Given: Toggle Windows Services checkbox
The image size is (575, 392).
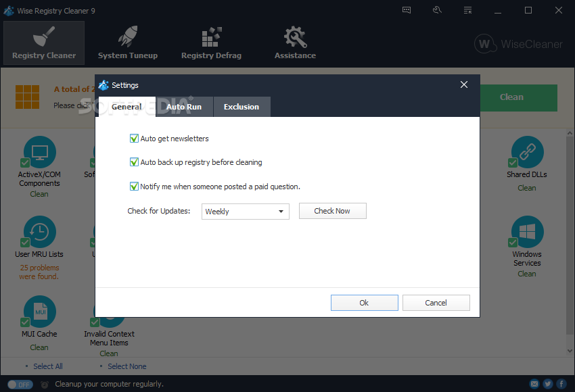Looking at the screenshot, I should coord(513,243).
